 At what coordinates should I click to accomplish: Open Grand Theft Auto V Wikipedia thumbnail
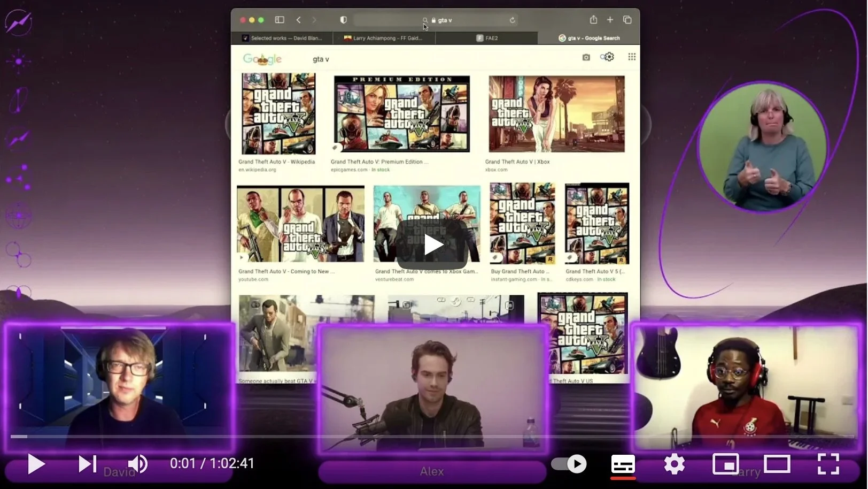278,114
